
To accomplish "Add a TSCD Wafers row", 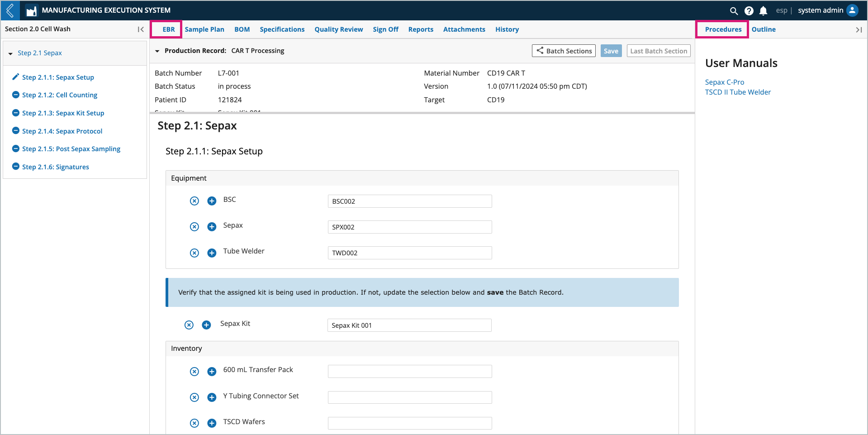I will click(212, 423).
